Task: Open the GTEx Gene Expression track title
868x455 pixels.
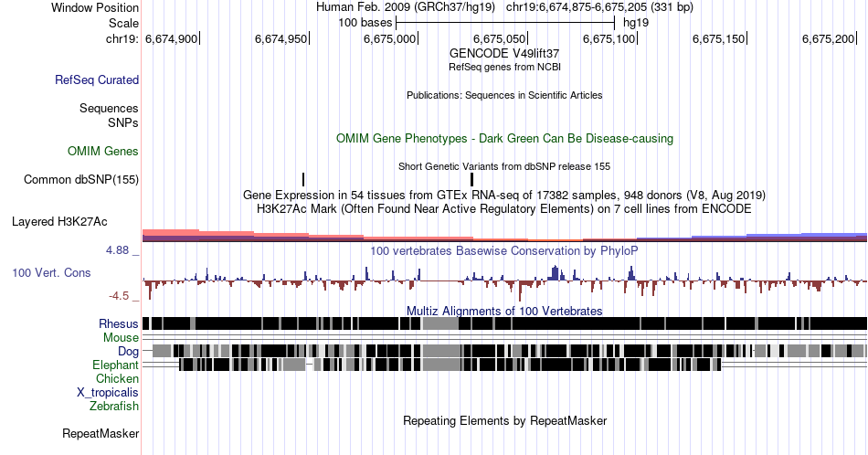Action: [504, 195]
